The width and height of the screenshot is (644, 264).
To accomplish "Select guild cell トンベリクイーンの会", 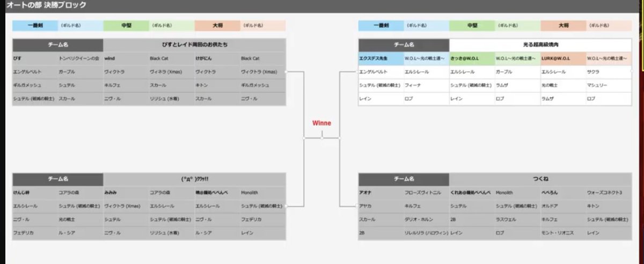I will (x=79, y=58).
